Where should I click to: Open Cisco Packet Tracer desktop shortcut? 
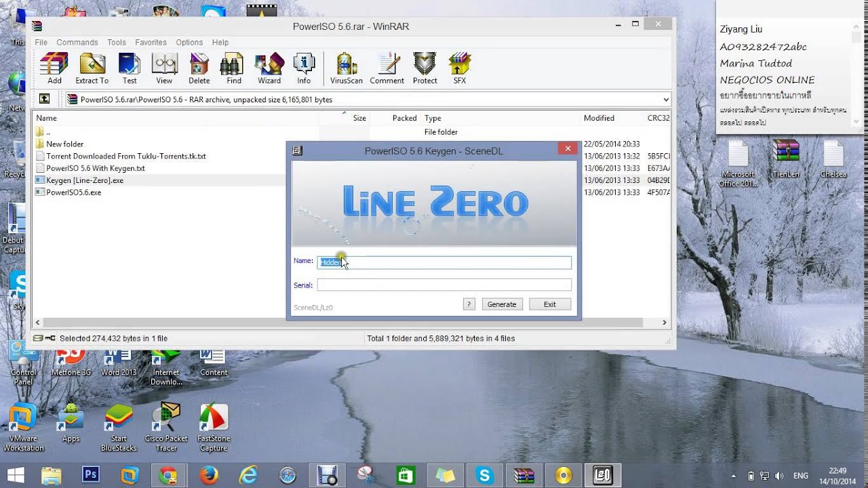(x=166, y=428)
